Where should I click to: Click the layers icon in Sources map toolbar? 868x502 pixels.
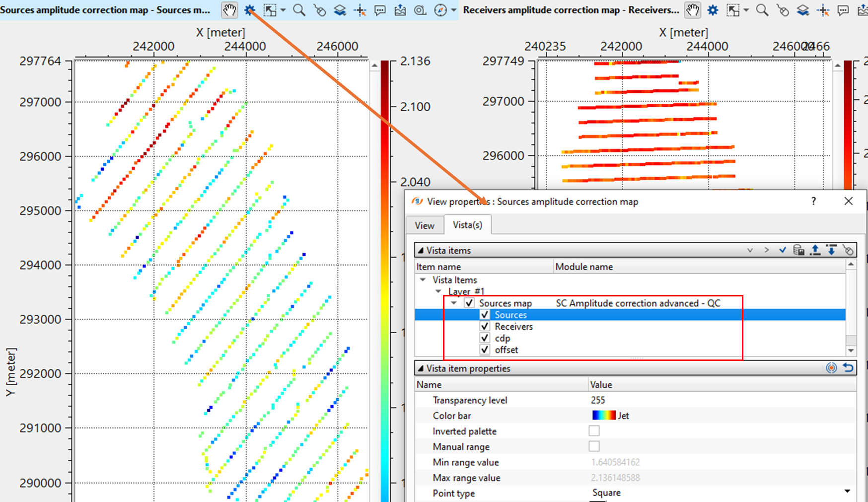pos(340,10)
